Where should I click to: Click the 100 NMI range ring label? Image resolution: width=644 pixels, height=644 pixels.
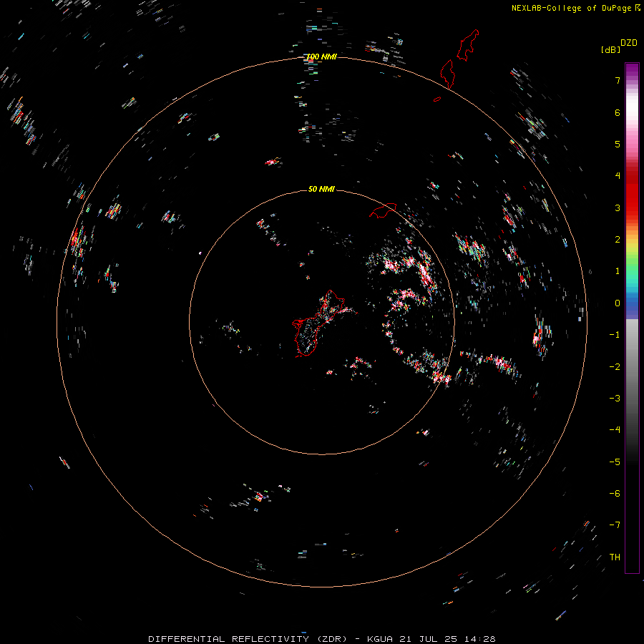click(321, 57)
